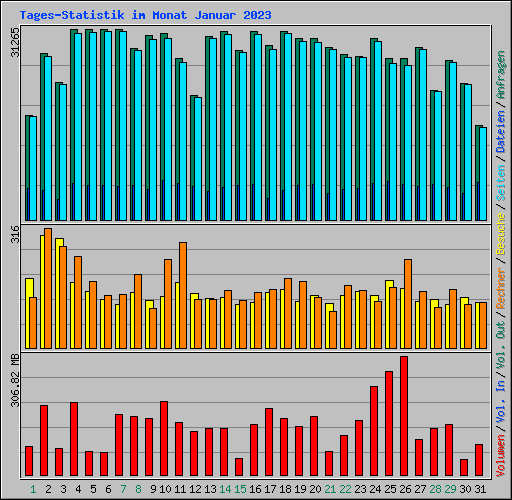Click the yellow Besuche bar for day 25
512x500 pixels.
tap(387, 314)
